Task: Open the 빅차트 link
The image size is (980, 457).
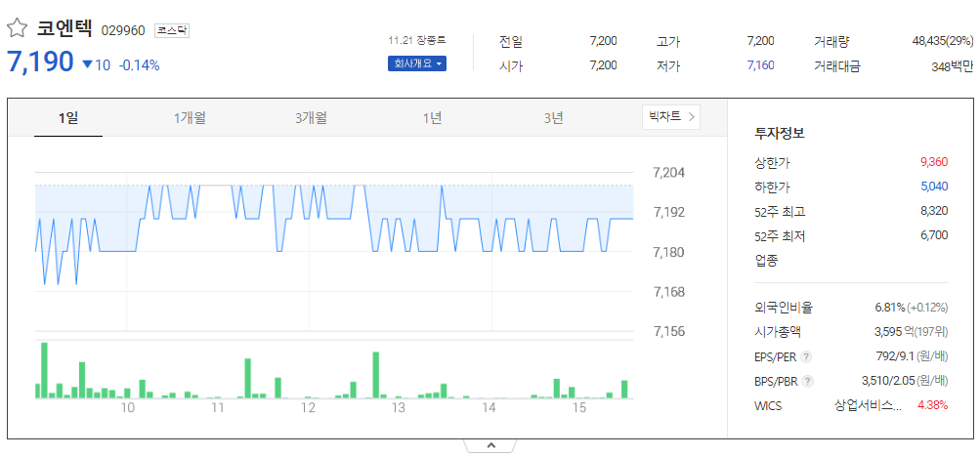Action: click(671, 117)
